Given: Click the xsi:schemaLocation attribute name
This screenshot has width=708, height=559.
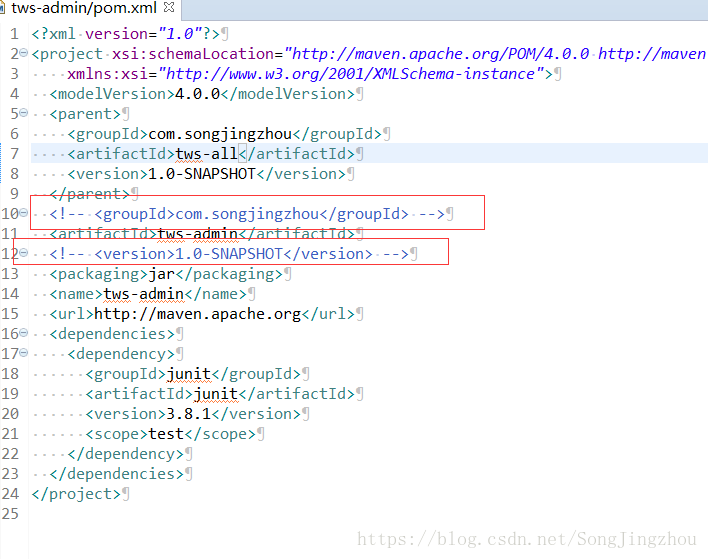Looking at the screenshot, I should tap(193, 54).
